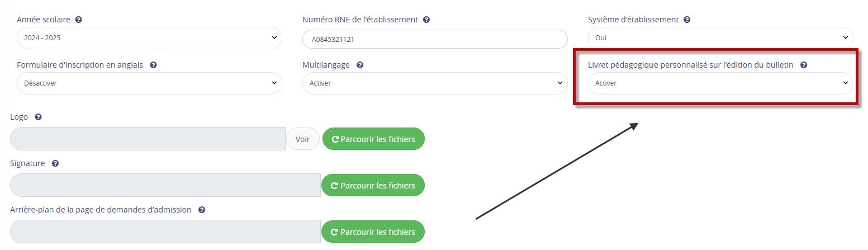868x250 pixels.
Task: Click help icon for Livret pédagogique personnalisé
Action: (804, 65)
